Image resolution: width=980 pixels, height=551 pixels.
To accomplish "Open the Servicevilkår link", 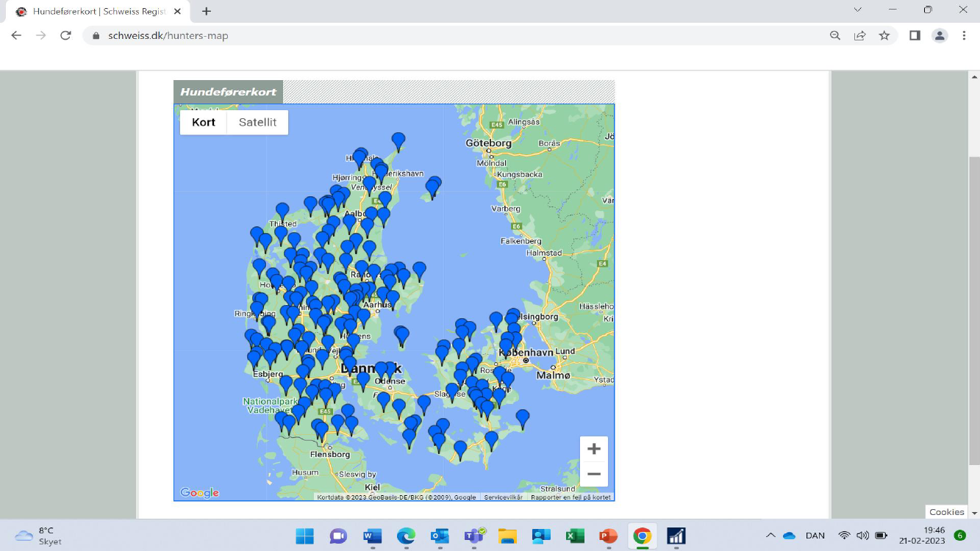I will pyautogui.click(x=504, y=497).
